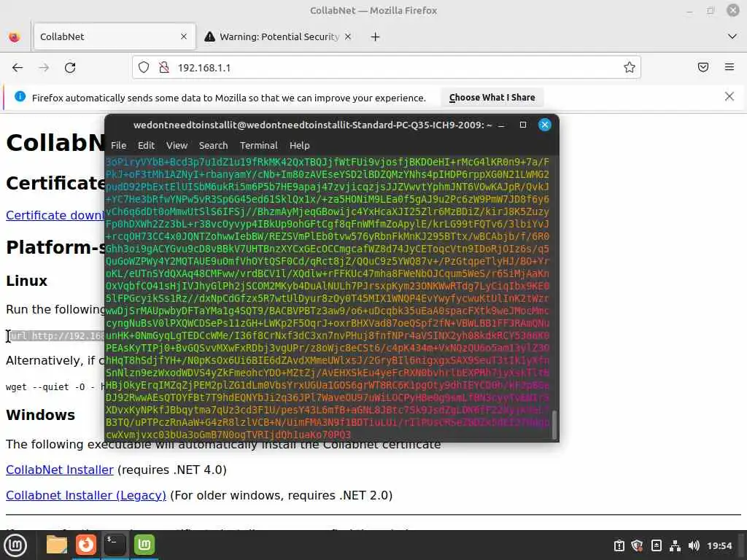Click the Linux heading on the page
747x560 pixels.
27,281
